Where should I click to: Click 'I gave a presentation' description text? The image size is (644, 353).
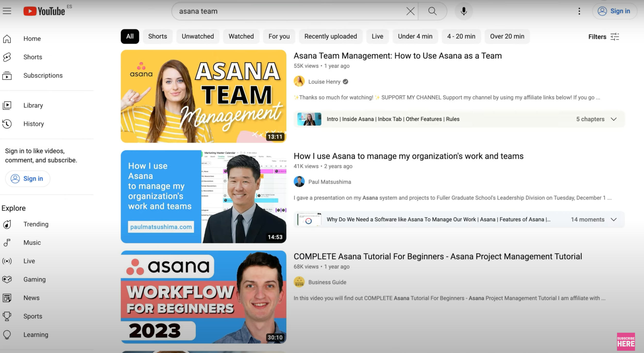(452, 198)
